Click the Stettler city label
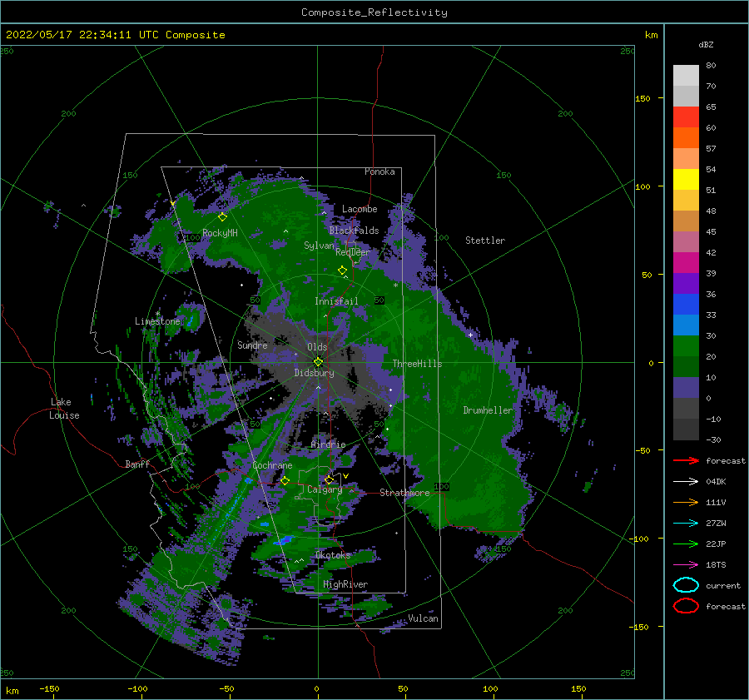The image size is (749, 700). [x=485, y=241]
